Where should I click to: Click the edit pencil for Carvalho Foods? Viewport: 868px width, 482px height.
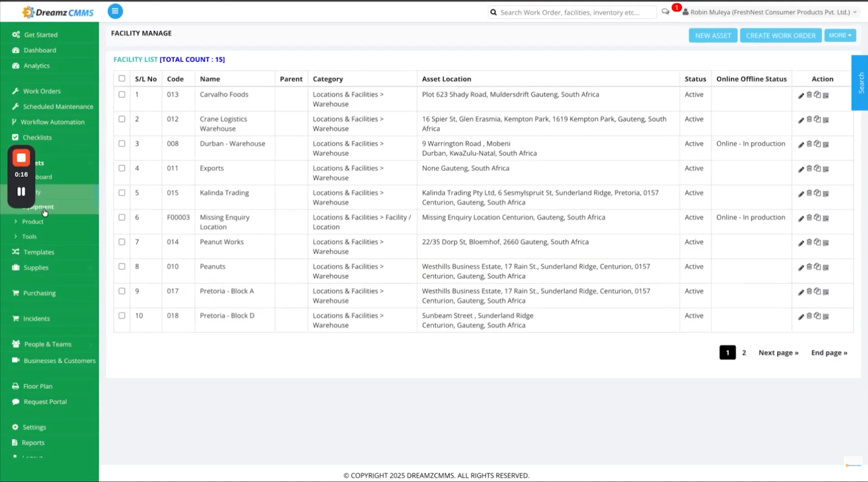(801, 95)
